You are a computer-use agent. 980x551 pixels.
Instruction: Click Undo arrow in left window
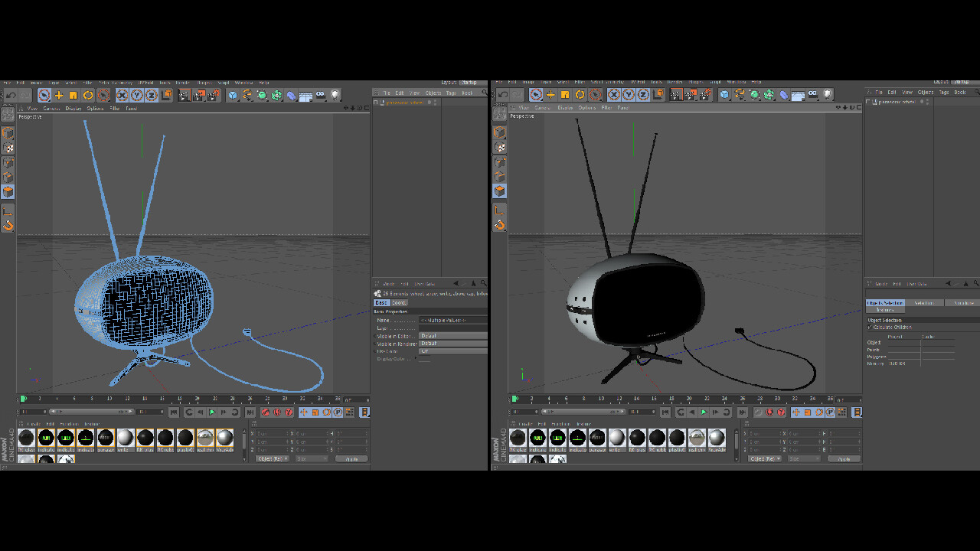pyautogui.click(x=11, y=95)
